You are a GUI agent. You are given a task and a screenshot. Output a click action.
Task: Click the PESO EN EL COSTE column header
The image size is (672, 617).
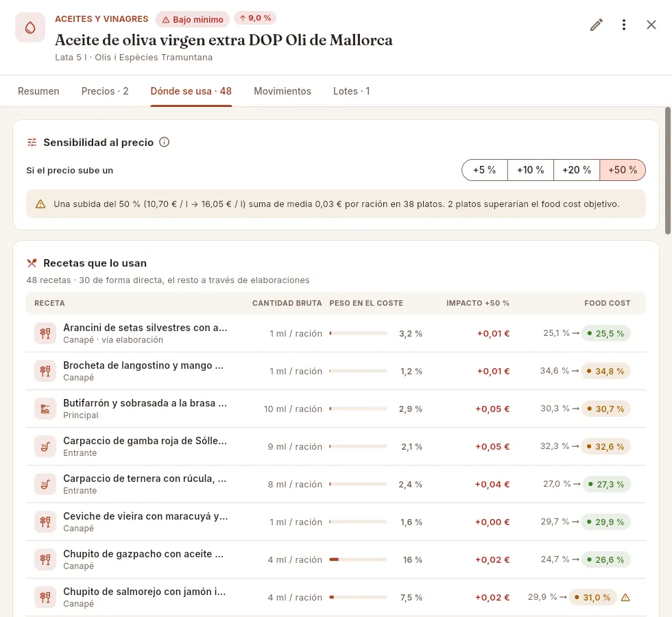[366, 303]
